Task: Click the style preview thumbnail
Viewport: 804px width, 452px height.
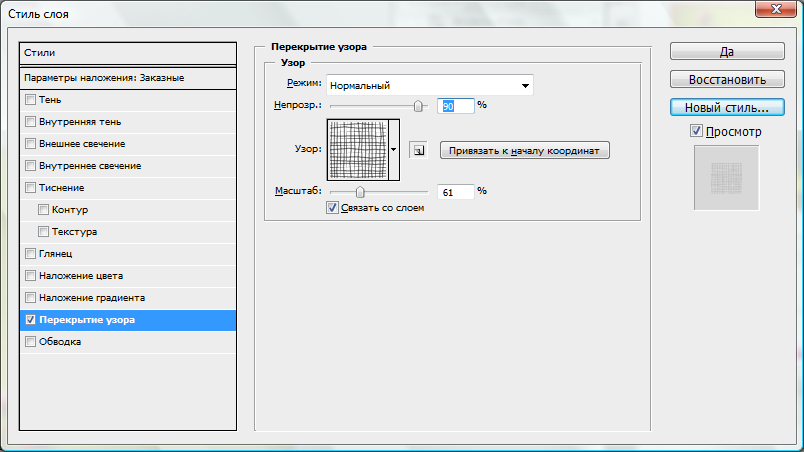Action: pos(726,178)
